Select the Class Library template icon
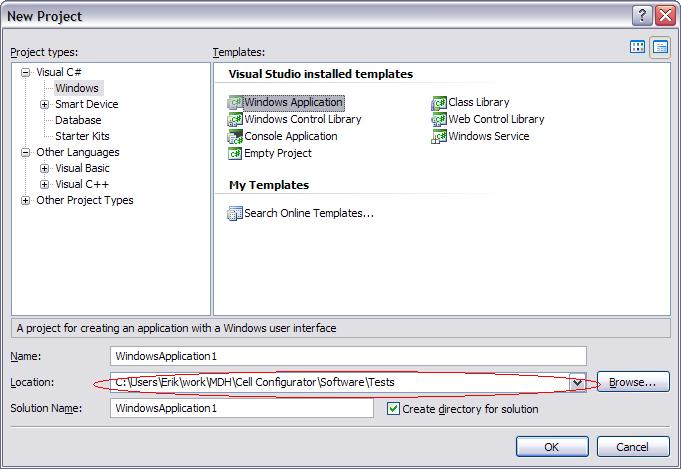This screenshot has width=681, height=469. [x=439, y=102]
